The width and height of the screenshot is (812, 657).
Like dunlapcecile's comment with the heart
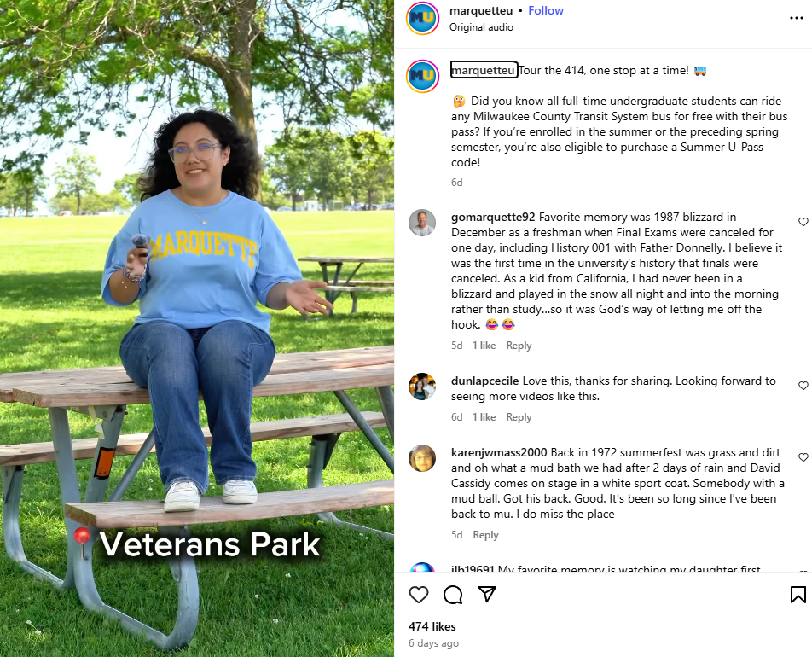pos(803,386)
